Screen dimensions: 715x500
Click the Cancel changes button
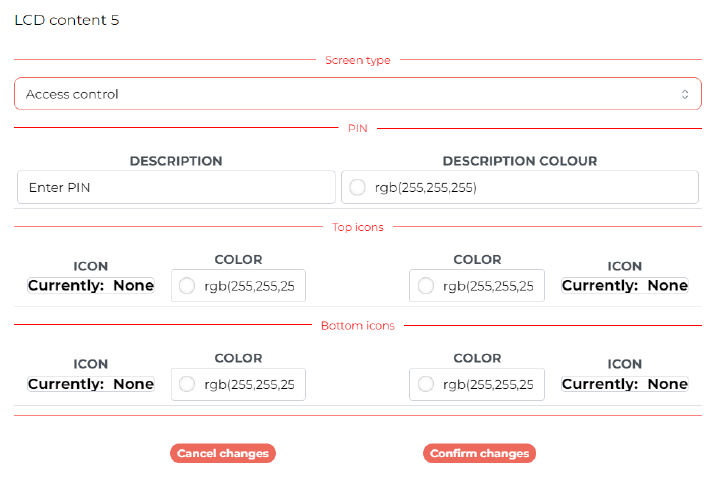223,453
